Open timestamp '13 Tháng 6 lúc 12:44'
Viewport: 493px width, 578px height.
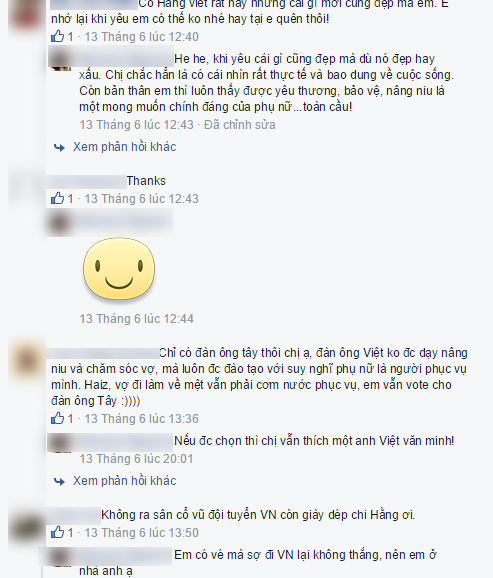pos(136,318)
